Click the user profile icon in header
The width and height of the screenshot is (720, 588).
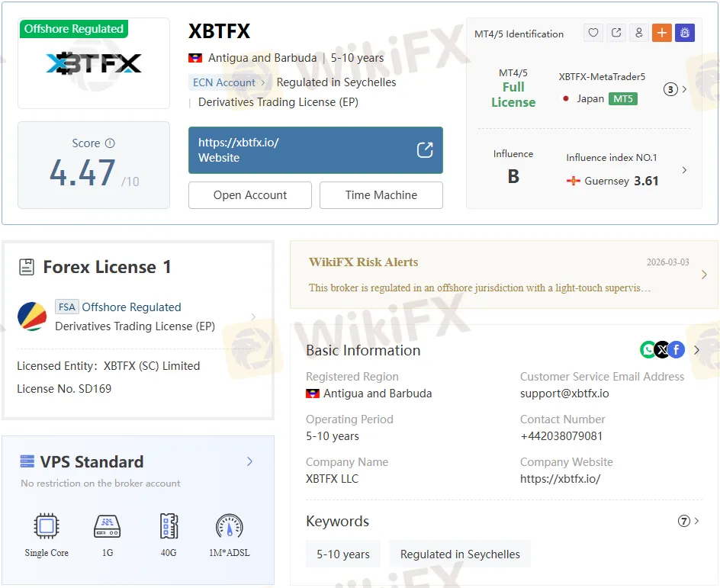(x=638, y=33)
